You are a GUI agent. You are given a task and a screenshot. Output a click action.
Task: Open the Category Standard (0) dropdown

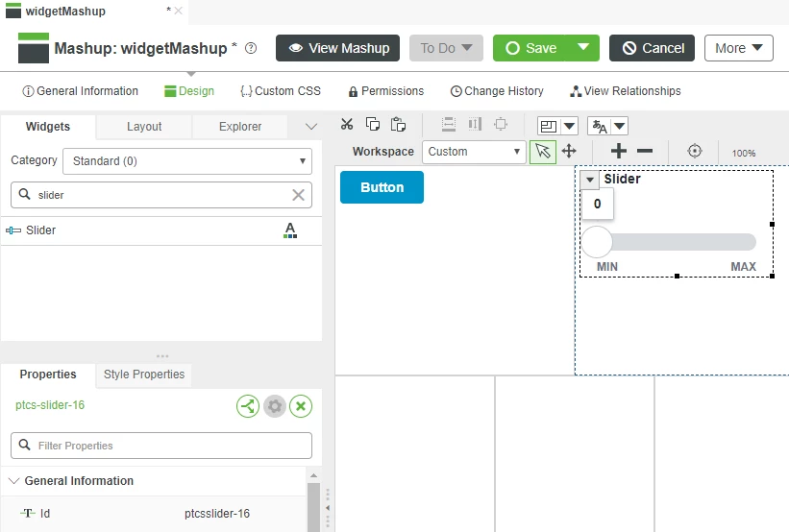pos(187,161)
